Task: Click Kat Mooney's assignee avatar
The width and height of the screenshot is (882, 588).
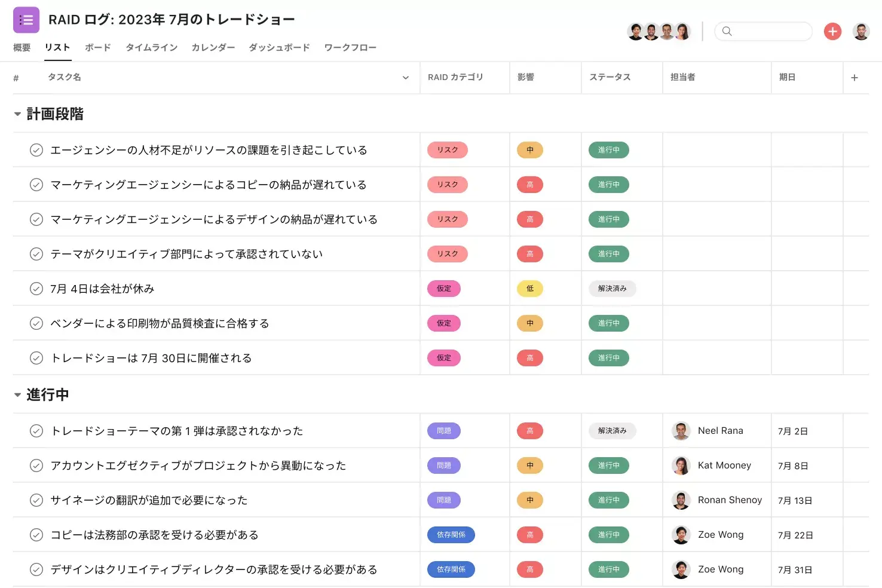Action: (x=681, y=465)
